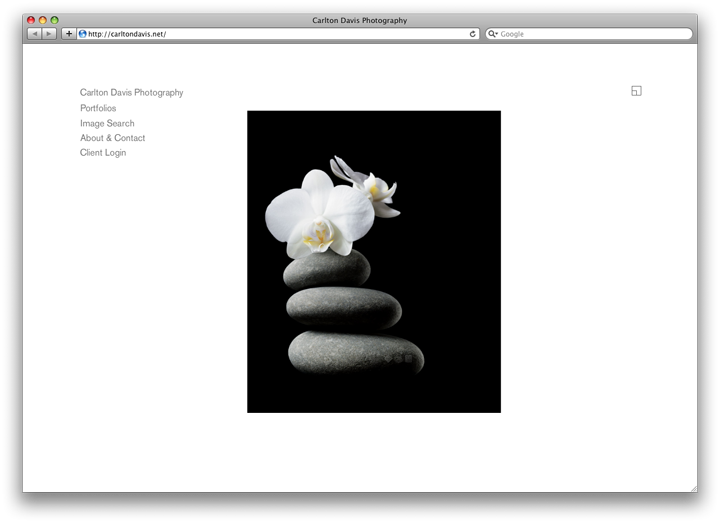Reload the page with the refresh icon
This screenshot has width=720, height=523.
pos(472,34)
